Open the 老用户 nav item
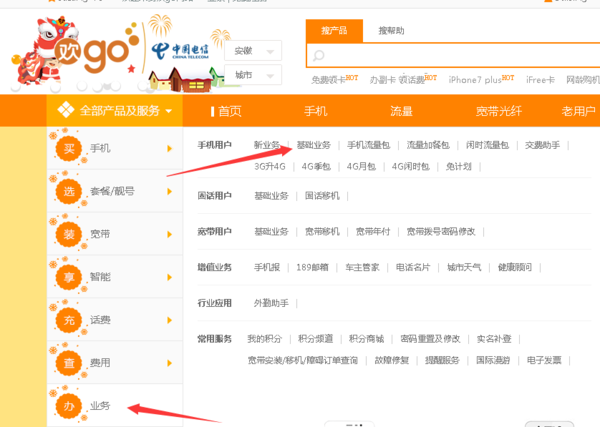Image resolution: width=600 pixels, height=427 pixels. (x=578, y=111)
